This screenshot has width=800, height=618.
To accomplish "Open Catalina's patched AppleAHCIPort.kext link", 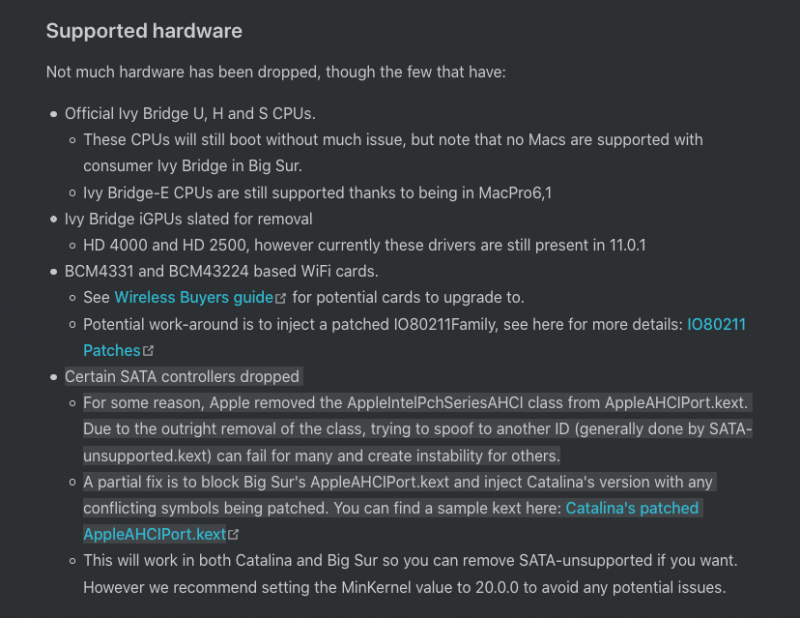I will [632, 508].
